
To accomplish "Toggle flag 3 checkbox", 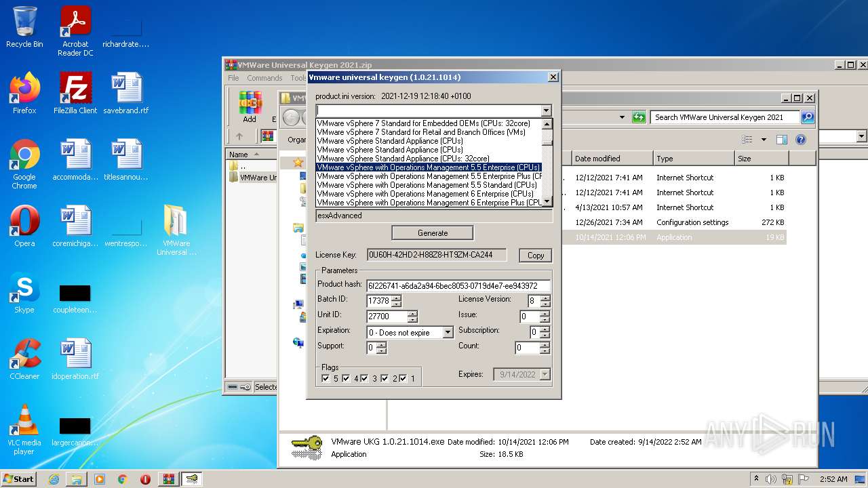I will [x=364, y=378].
